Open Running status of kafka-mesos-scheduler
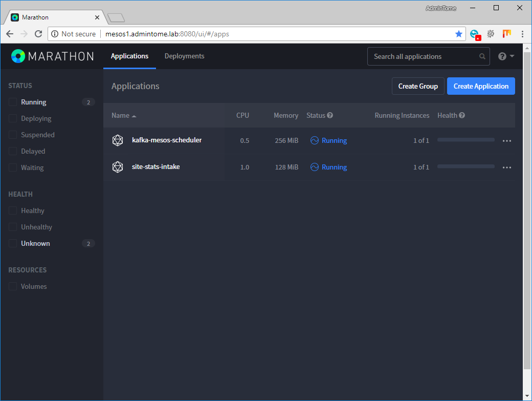This screenshot has height=401, width=532. pyautogui.click(x=334, y=140)
